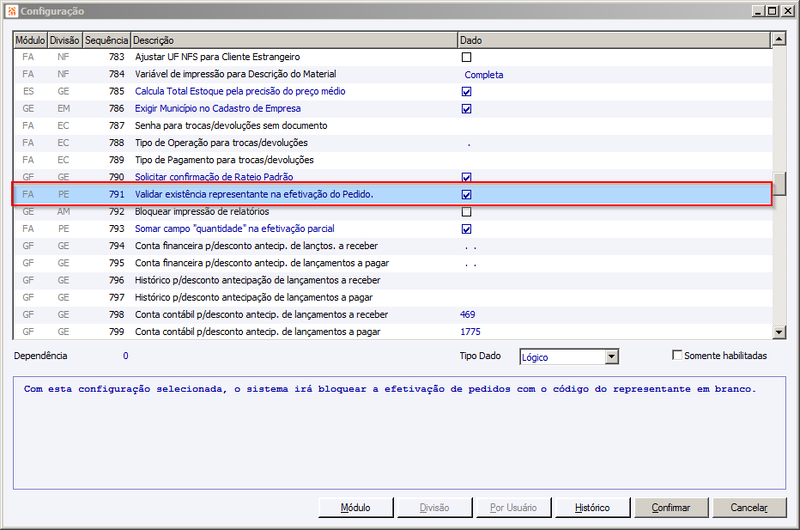Select row Tipo de Operação para trocas/devoluções

coord(392,143)
